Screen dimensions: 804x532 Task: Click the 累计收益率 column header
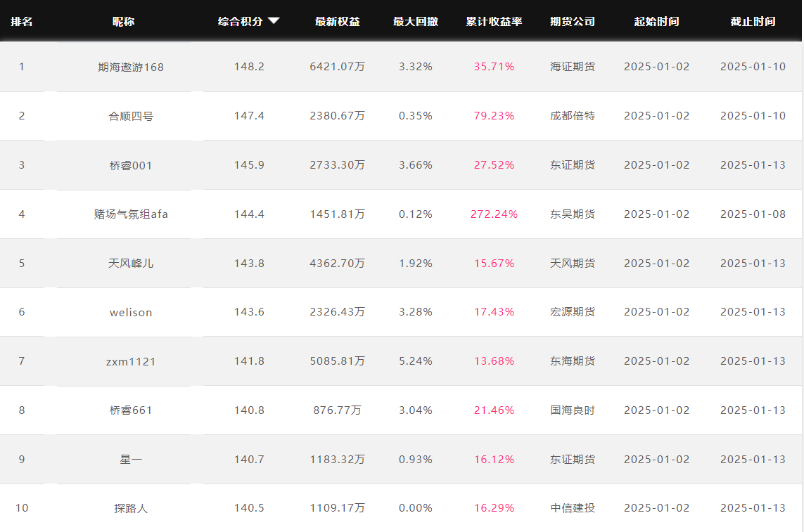pos(494,22)
